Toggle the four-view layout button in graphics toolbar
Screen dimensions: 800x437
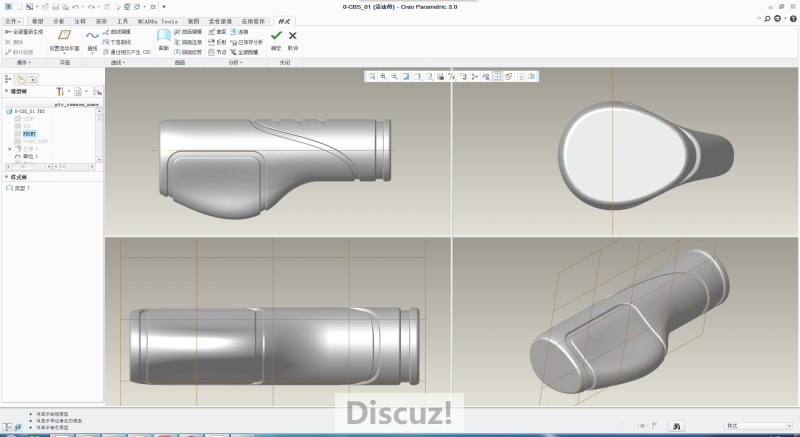(497, 76)
